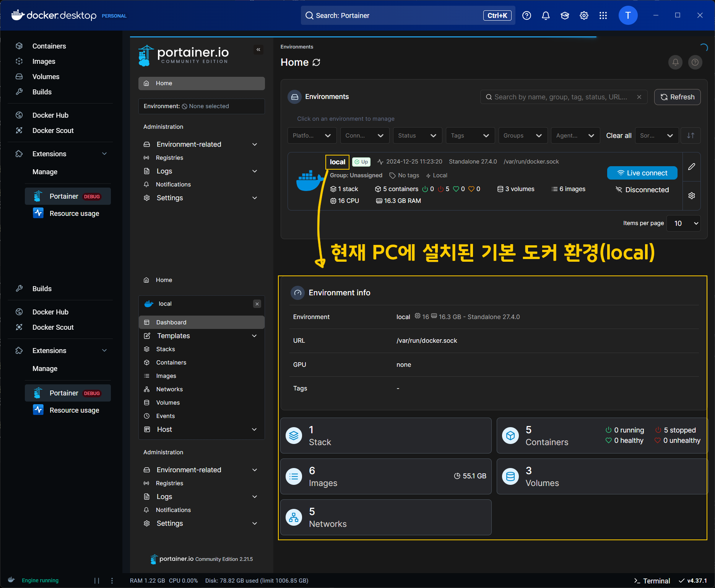
Task: Click the Disconnected status text
Action: click(x=647, y=190)
